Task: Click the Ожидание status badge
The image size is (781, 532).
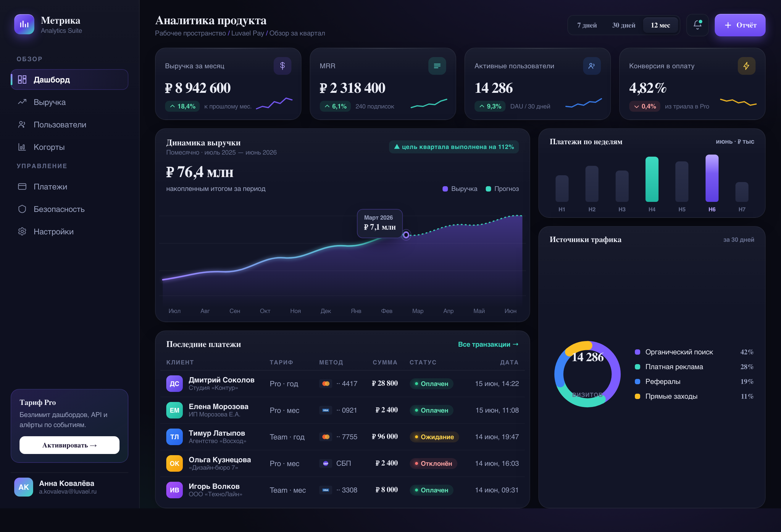Action: [x=434, y=437]
